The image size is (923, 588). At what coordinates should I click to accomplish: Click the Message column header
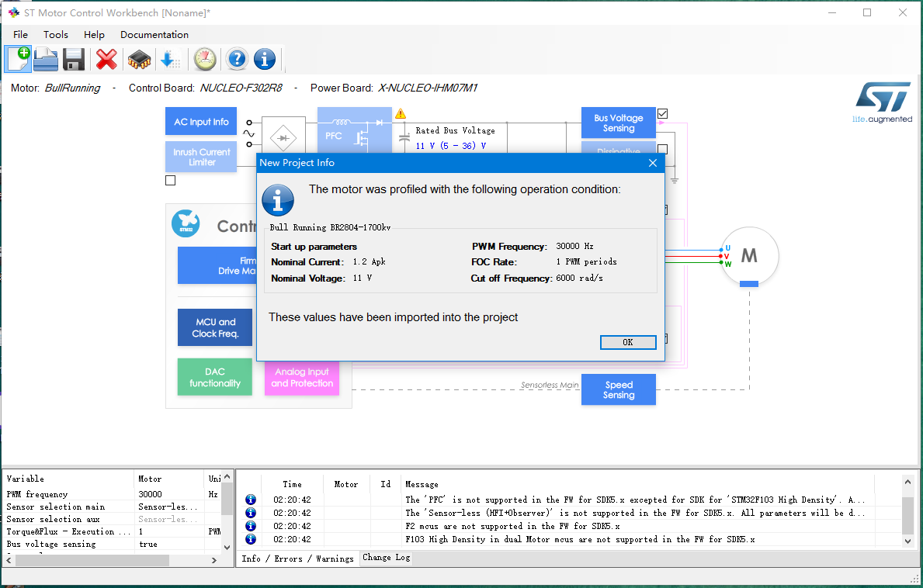(637, 484)
